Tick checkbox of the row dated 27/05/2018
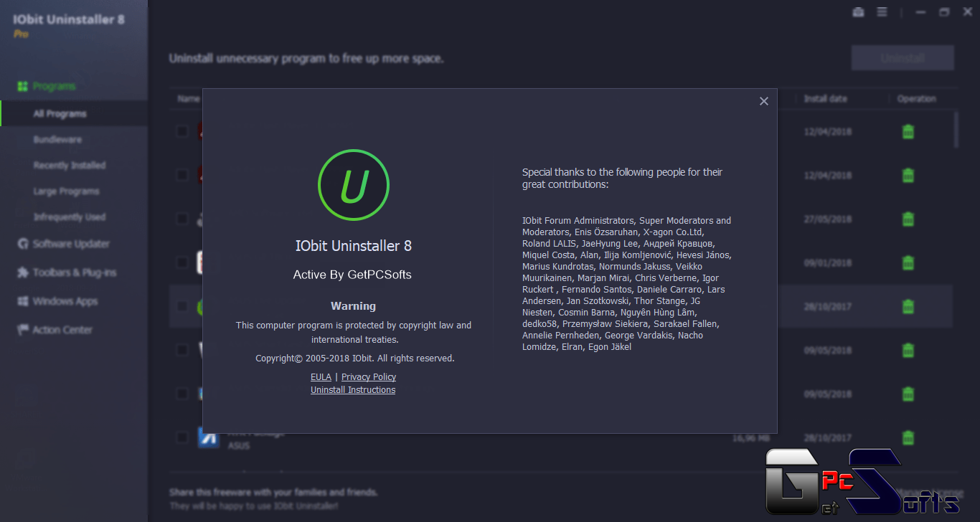 (182, 219)
